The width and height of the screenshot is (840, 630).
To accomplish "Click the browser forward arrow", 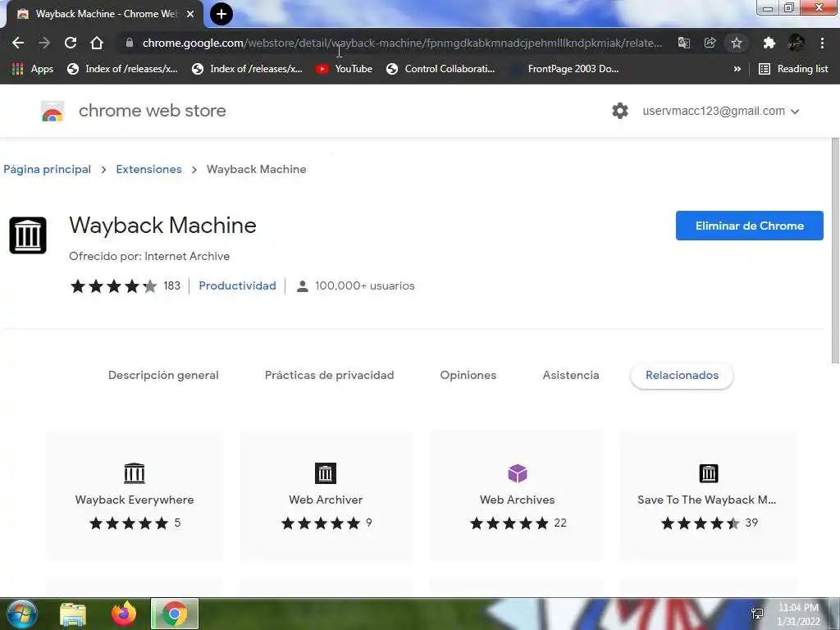I will click(44, 43).
